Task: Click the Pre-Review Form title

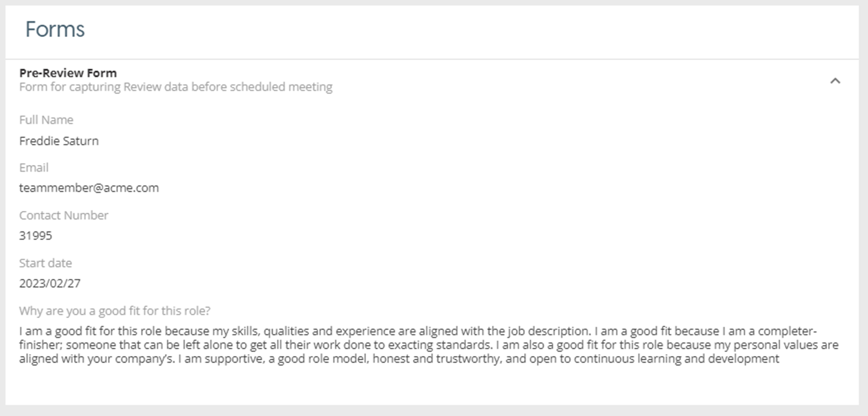Action: (68, 73)
